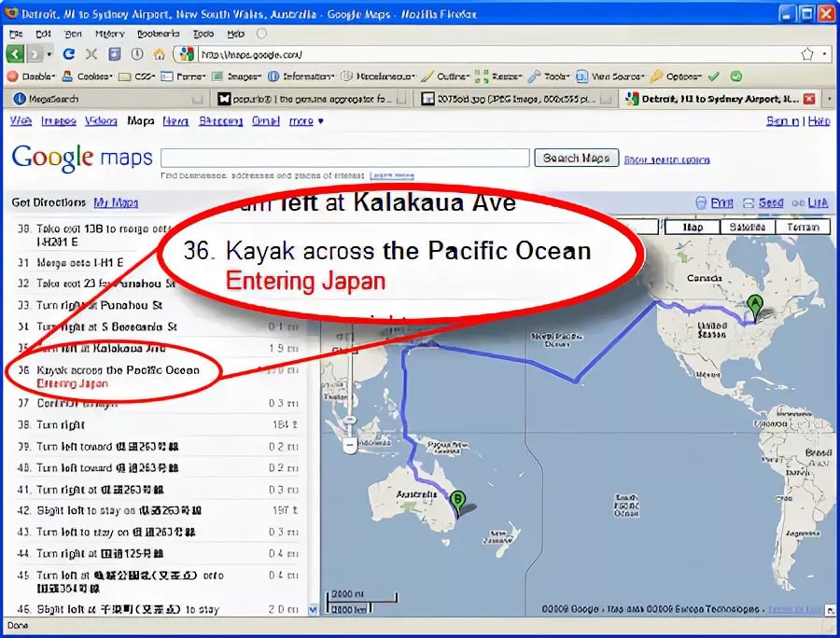Bookmark this page with the star icon
The height and width of the screenshot is (638, 840).
807,54
